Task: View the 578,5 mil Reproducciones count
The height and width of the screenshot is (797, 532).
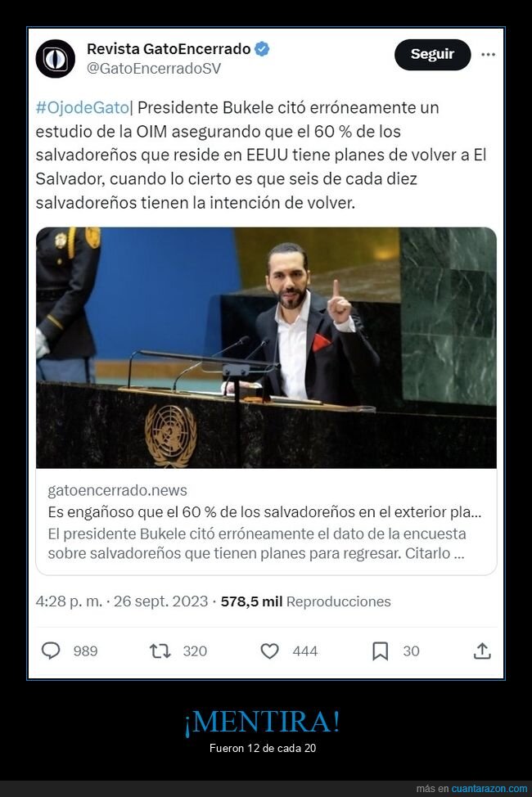Action: point(305,601)
